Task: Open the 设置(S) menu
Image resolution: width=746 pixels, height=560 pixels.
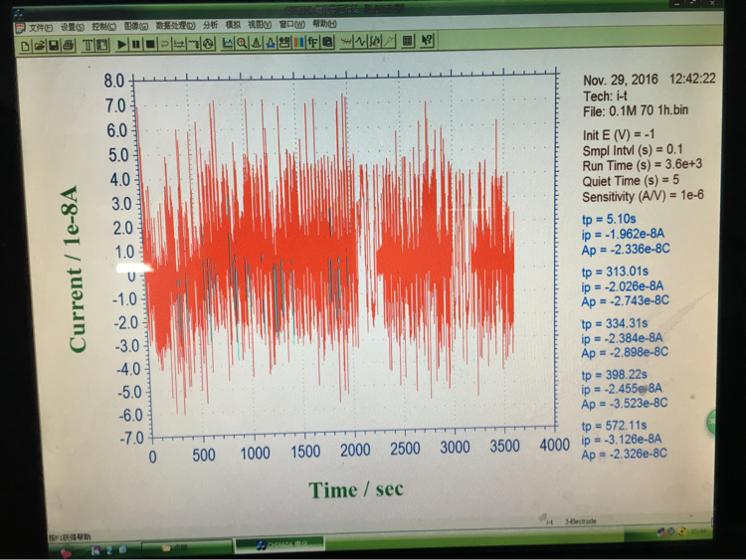Action: point(73,28)
